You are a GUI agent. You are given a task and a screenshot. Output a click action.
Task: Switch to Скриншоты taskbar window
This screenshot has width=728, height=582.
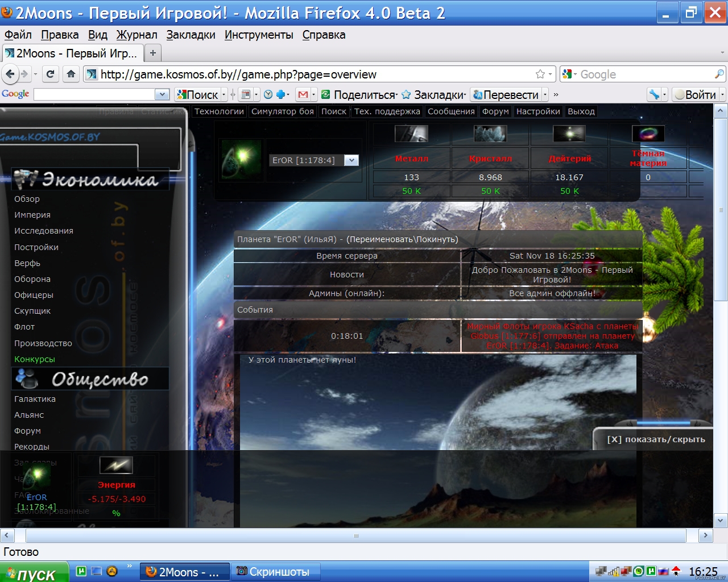(275, 572)
